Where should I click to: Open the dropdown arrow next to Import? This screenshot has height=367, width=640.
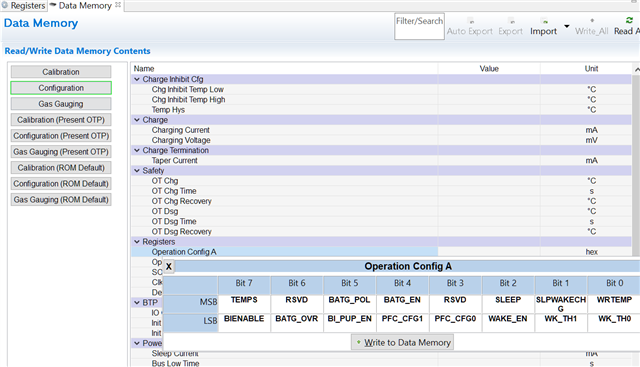pyautogui.click(x=567, y=27)
